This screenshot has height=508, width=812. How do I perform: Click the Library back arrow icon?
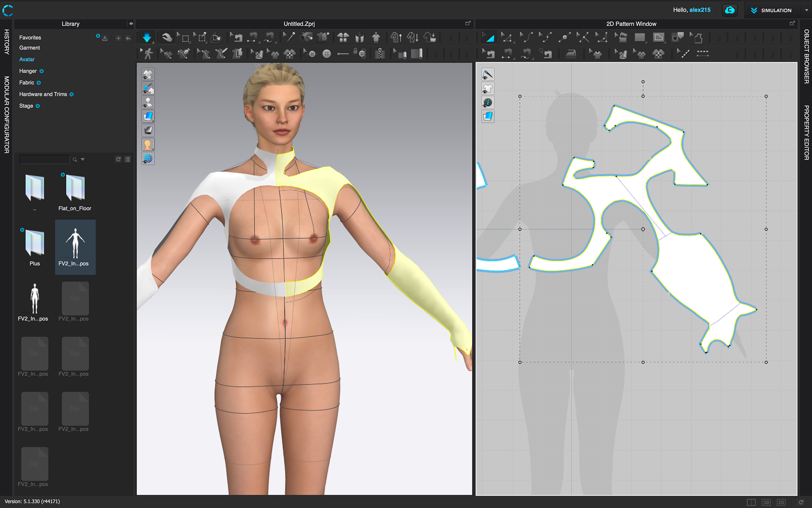128,39
